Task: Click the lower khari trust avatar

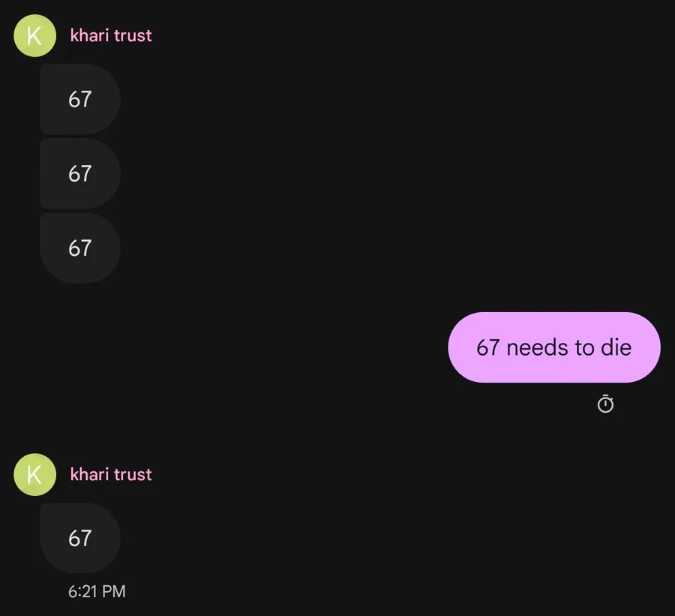Action: pyautogui.click(x=34, y=474)
